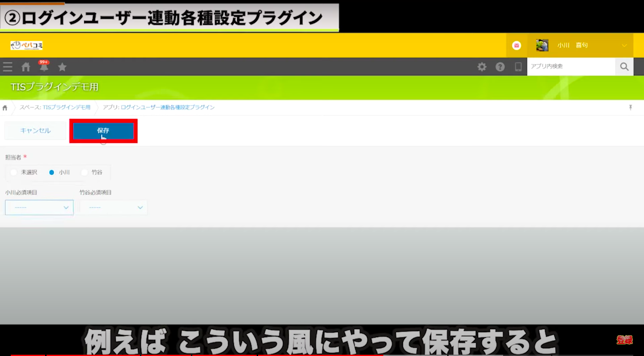Go to portal via home icon in toolbar
The width and height of the screenshot is (644, 356).
point(26,67)
